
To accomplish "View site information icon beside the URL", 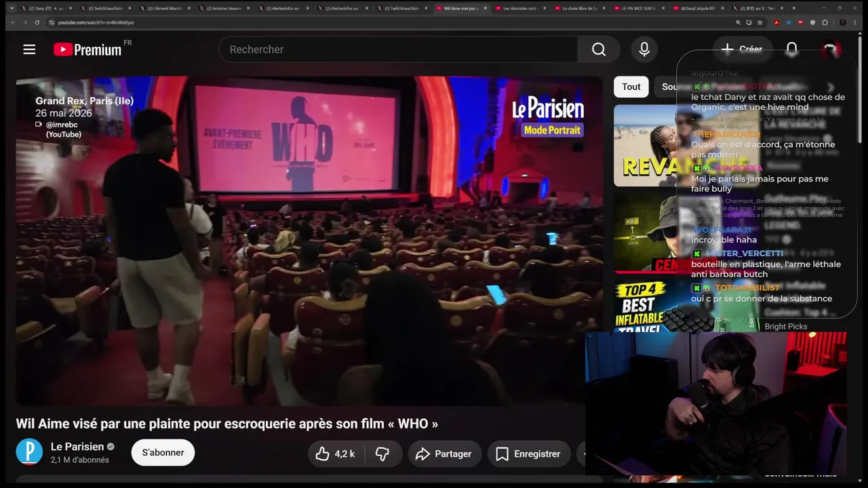I will (52, 22).
